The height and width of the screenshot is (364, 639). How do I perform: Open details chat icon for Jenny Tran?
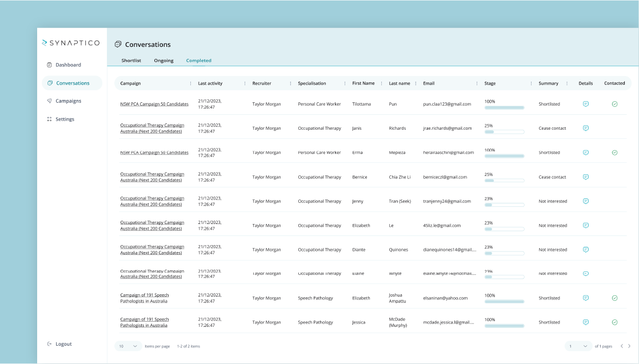click(586, 201)
